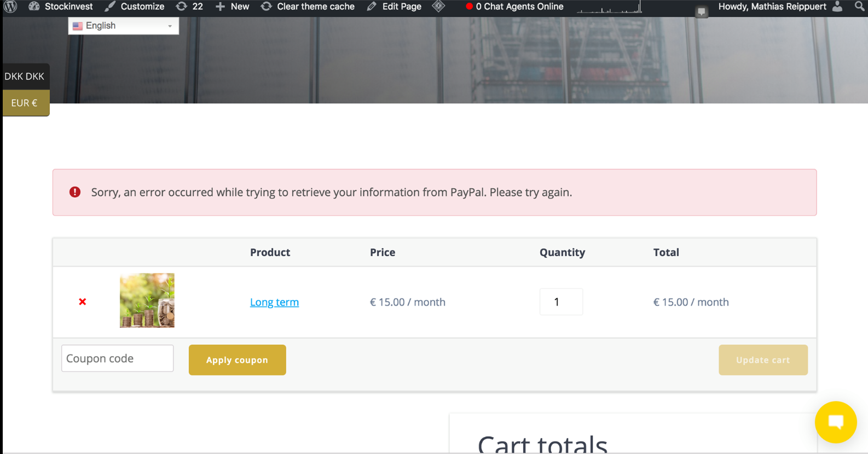Click the WordPress logo icon
This screenshot has width=868, height=454.
coord(10,7)
